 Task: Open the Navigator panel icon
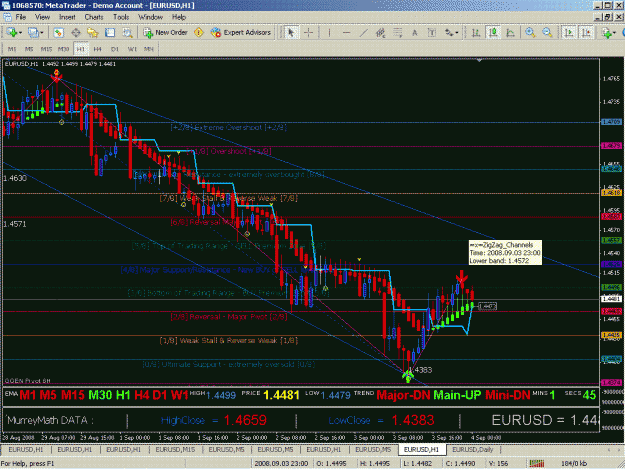pyautogui.click(x=92, y=33)
